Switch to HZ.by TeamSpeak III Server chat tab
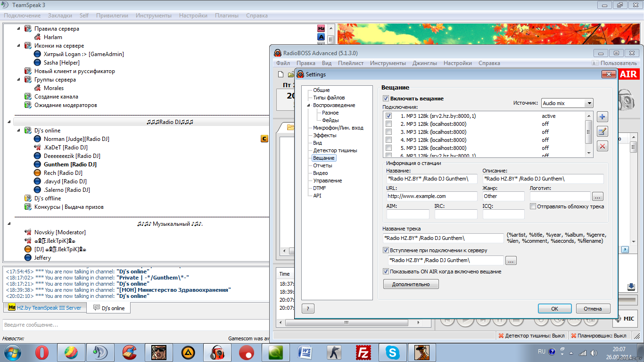 pos(45,308)
